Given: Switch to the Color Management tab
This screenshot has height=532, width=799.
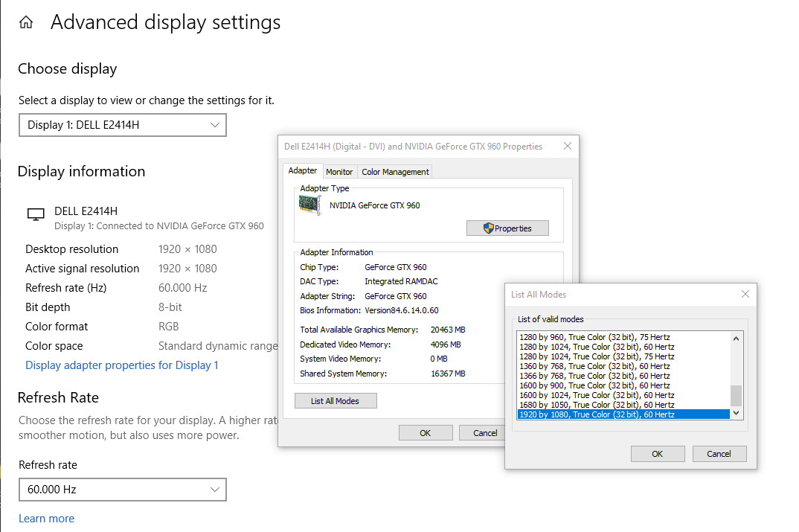Looking at the screenshot, I should pos(395,172).
